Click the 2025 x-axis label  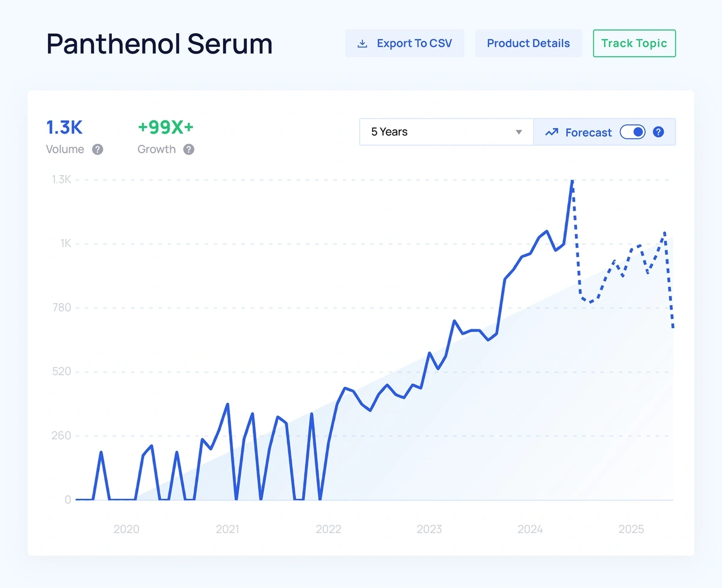(631, 529)
